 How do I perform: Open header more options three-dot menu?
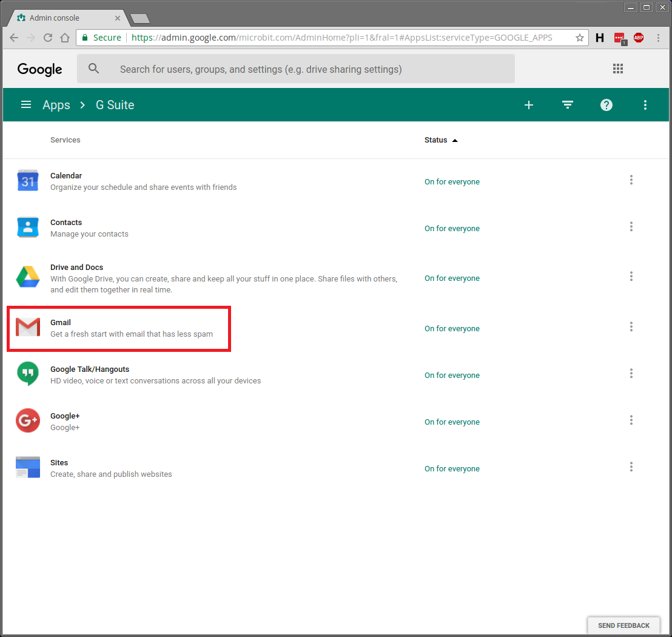point(645,105)
